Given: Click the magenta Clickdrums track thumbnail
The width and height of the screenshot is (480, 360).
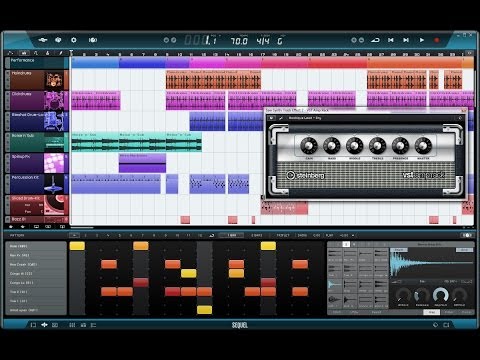Looking at the screenshot, I should click(x=54, y=100).
